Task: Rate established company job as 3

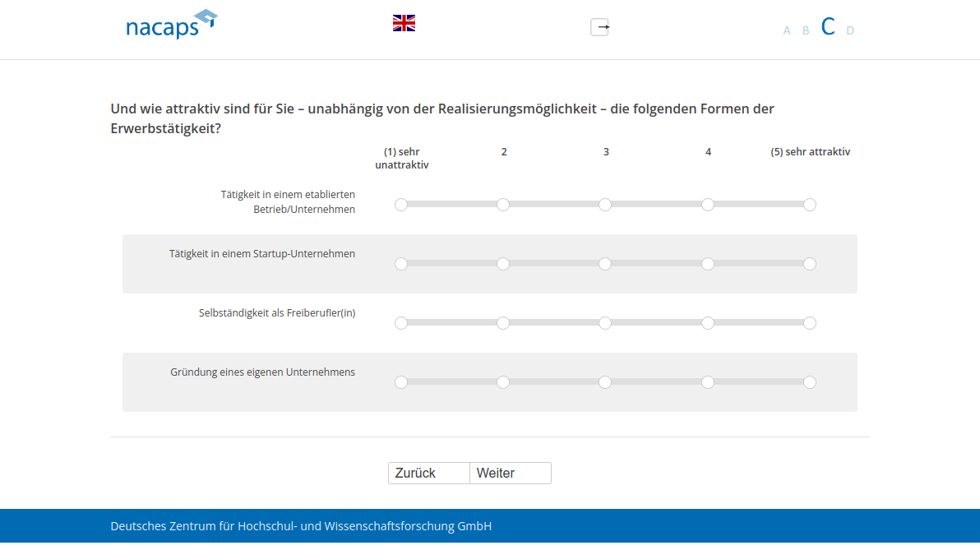Action: coord(605,205)
